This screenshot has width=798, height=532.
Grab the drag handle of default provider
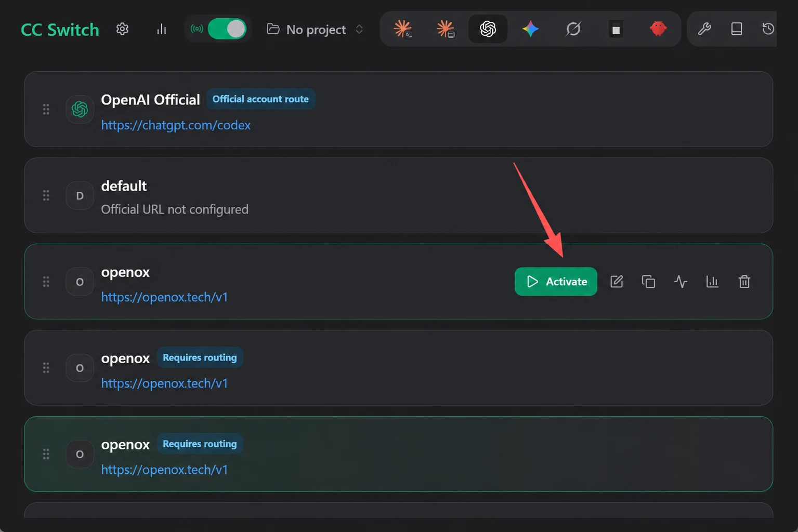tap(46, 195)
